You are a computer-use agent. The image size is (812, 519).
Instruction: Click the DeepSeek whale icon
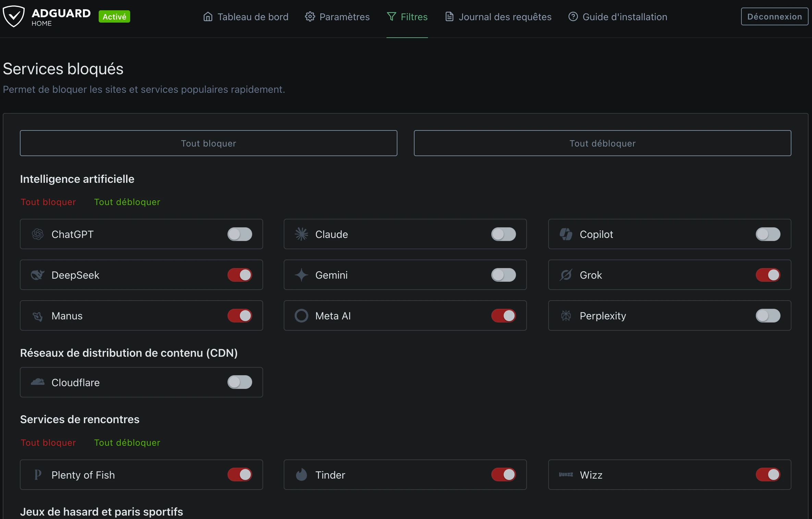click(38, 275)
